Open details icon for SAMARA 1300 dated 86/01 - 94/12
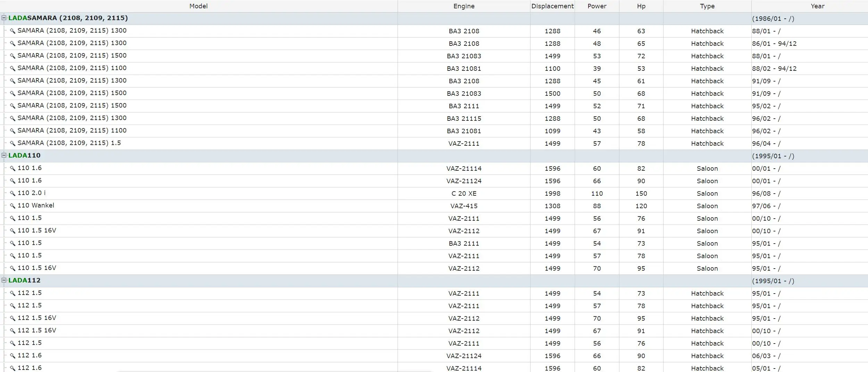 [12, 43]
